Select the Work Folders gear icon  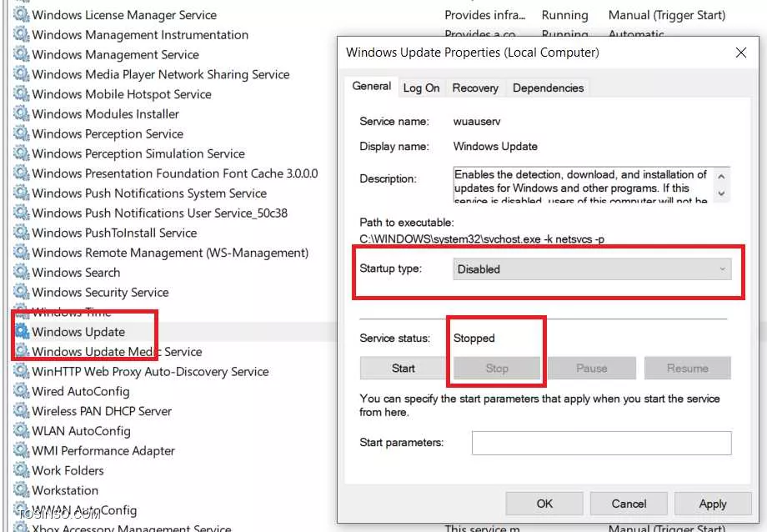pos(21,469)
